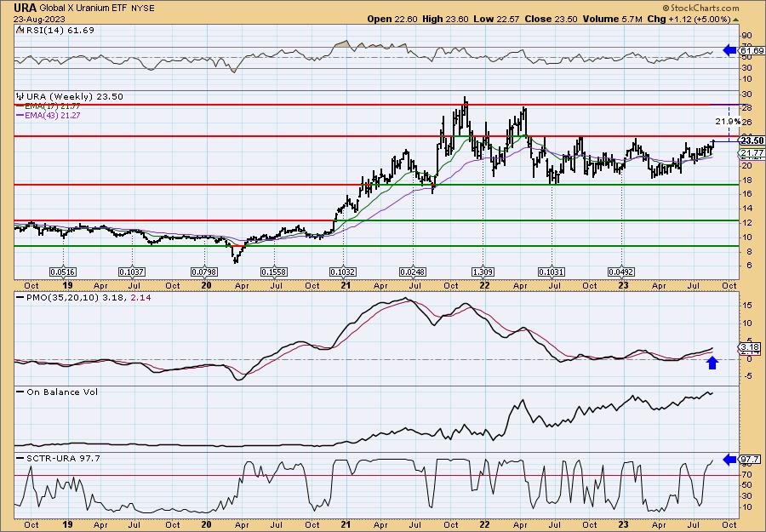The image size is (766, 532).
Task: Click the red EMA(17) legend swatch
Action: [20, 106]
